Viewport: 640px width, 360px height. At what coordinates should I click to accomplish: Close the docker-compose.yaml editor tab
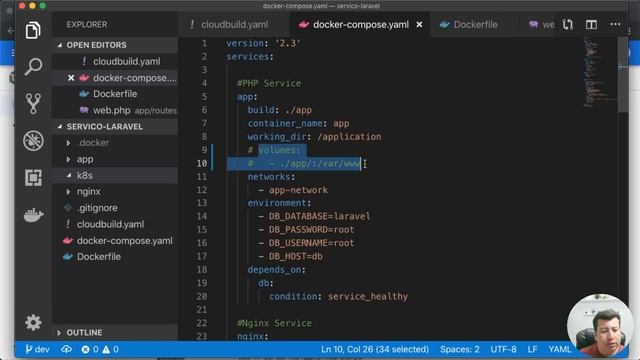(x=419, y=25)
